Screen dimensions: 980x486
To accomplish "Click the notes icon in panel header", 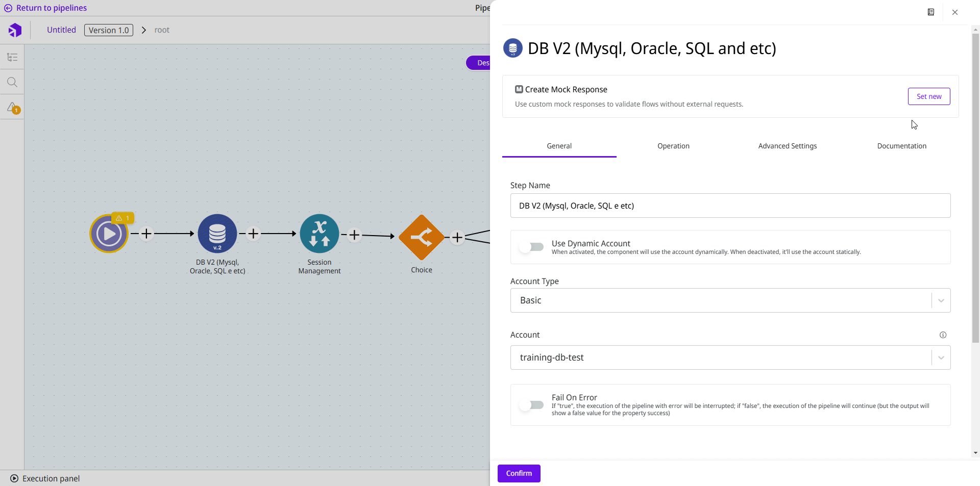I will pos(931,12).
